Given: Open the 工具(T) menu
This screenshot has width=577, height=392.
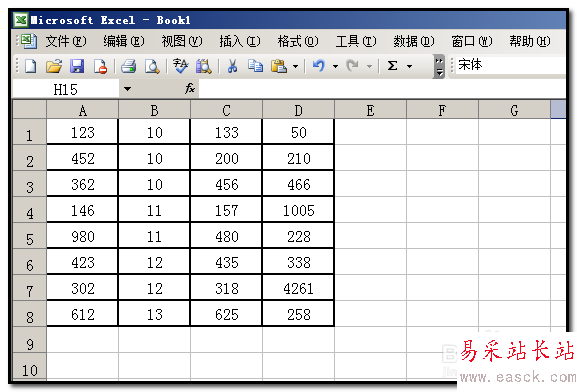Looking at the screenshot, I should pos(356,41).
